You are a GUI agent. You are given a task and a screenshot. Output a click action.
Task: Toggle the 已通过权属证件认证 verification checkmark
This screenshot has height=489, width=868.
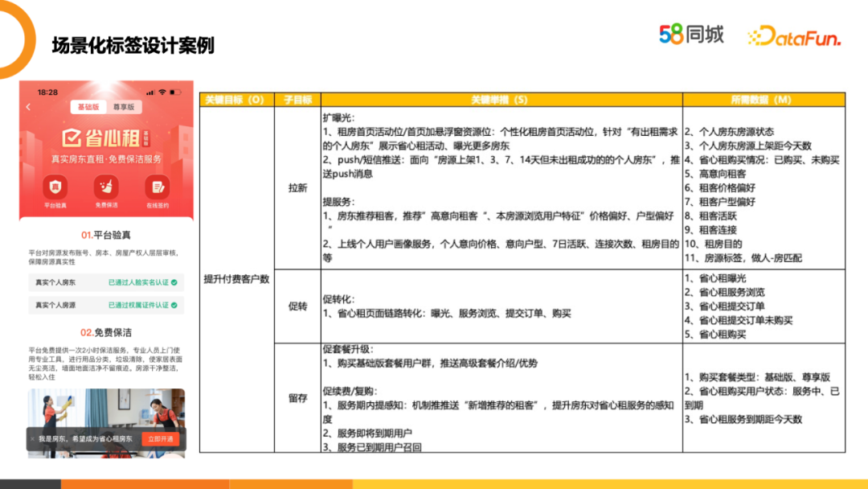(174, 304)
